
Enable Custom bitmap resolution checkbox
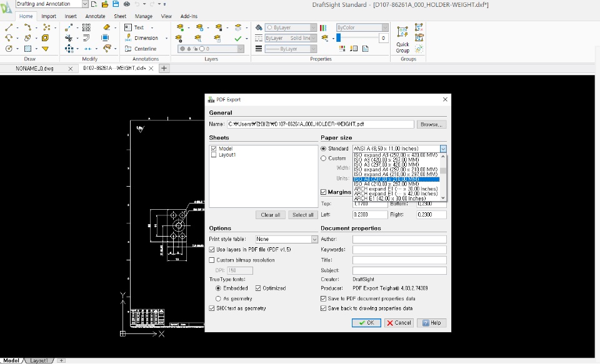(x=212, y=260)
